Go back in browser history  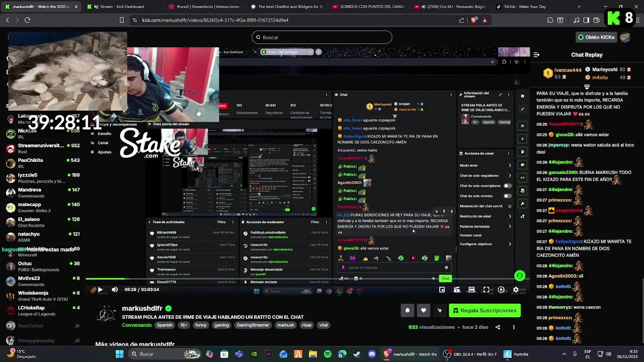pos(7,20)
